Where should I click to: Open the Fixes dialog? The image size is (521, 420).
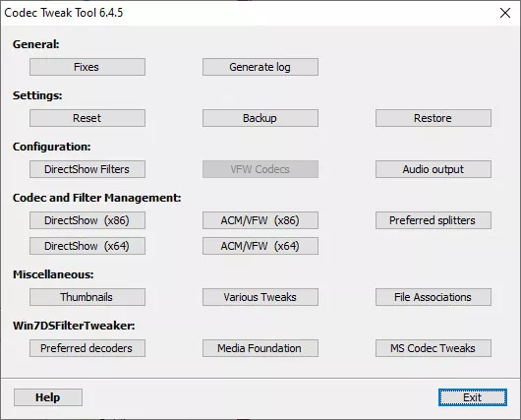click(87, 67)
